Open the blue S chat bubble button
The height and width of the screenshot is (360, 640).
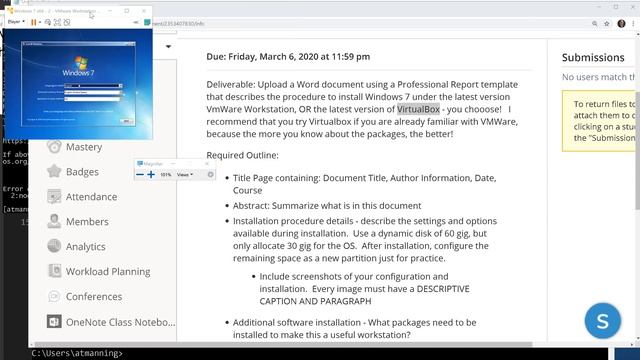click(x=602, y=321)
